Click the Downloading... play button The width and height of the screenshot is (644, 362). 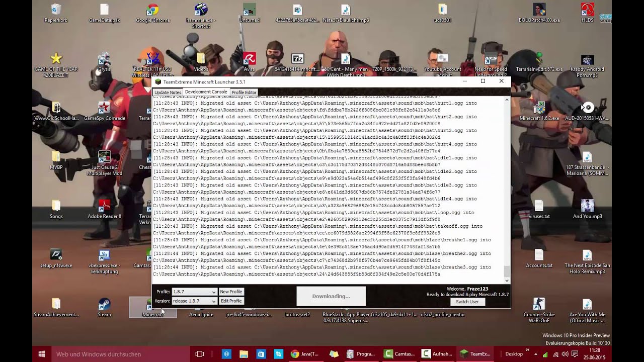point(331,296)
